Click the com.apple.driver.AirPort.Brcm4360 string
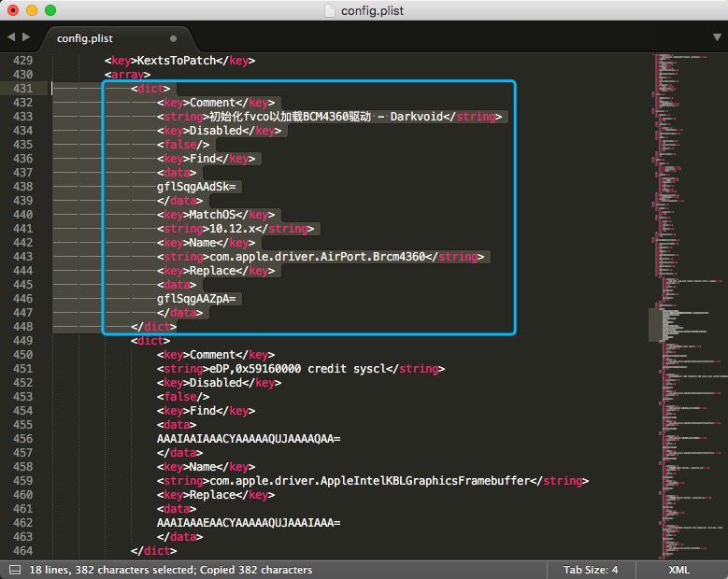 point(318,257)
